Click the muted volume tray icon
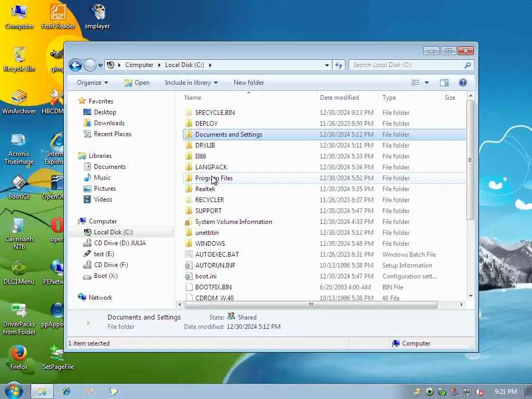Screen dimensions: 532x399 point(480,392)
